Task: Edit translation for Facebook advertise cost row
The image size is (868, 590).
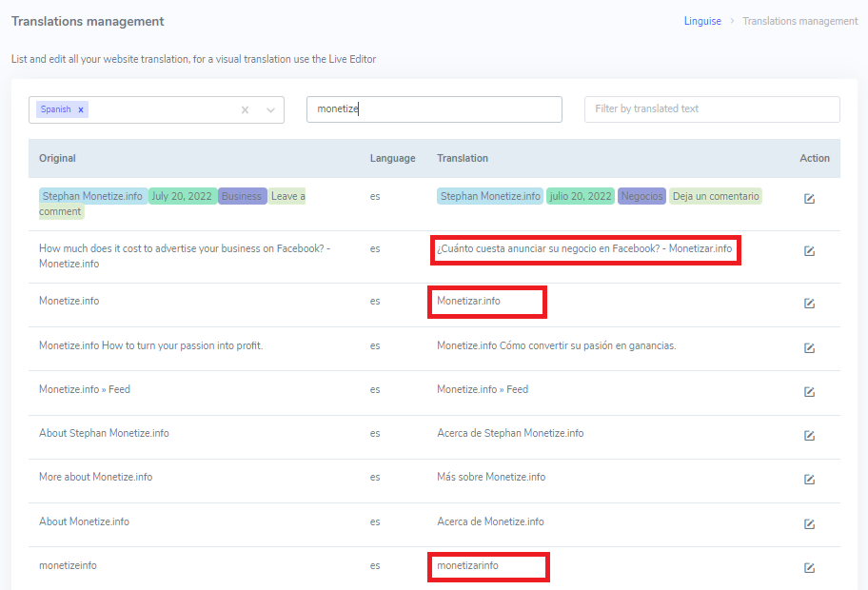Action: [x=809, y=251]
